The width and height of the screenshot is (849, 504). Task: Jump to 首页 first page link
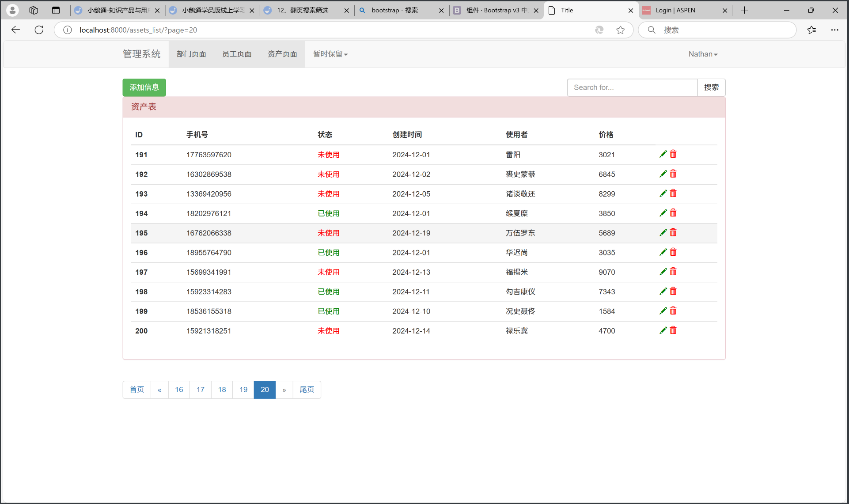tap(137, 390)
